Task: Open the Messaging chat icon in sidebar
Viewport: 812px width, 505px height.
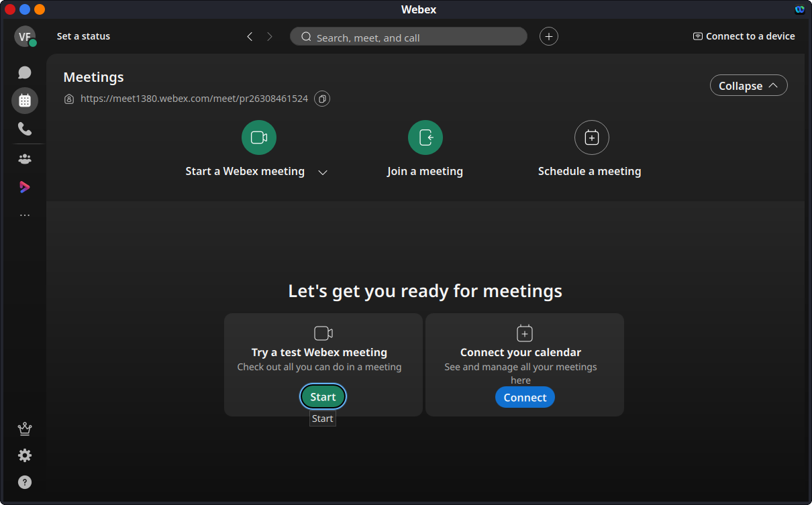Action: (25, 72)
